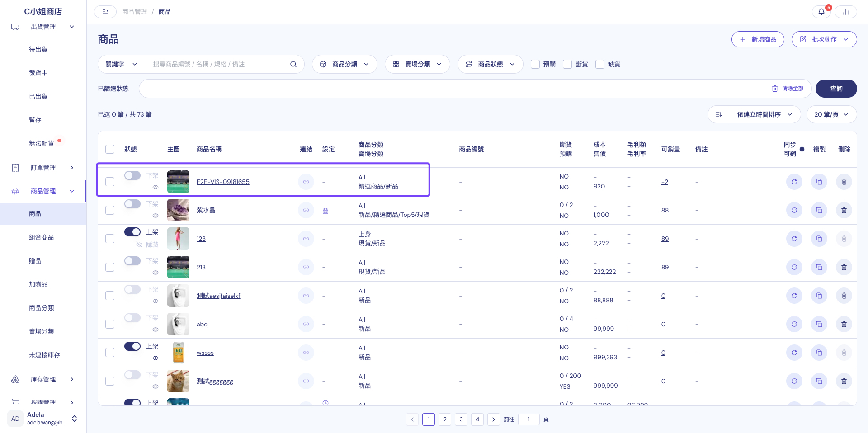868x433 pixels.
Task: Delete the 213 product
Action: [x=844, y=267]
